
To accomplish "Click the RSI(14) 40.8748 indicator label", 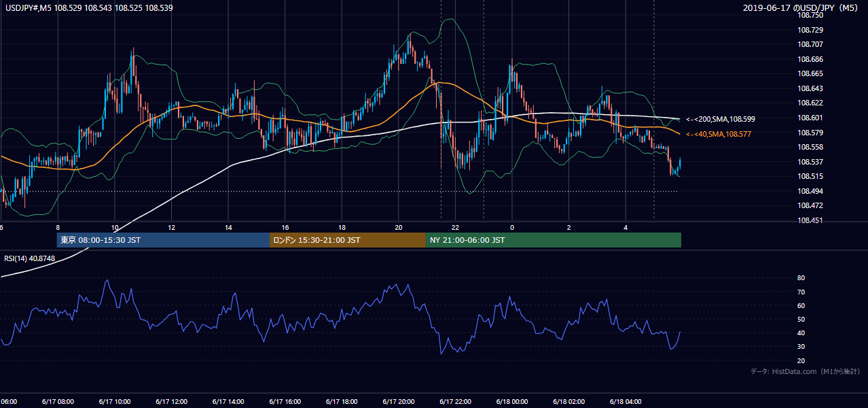I will click(x=30, y=258).
